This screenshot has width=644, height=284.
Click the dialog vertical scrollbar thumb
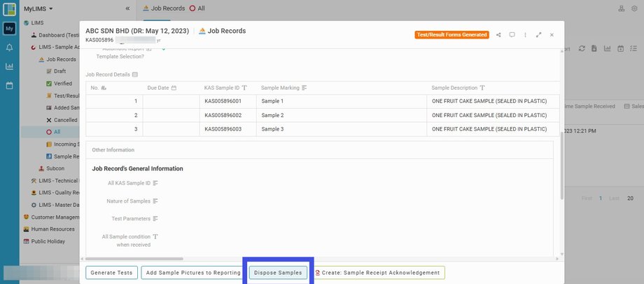coord(562,166)
